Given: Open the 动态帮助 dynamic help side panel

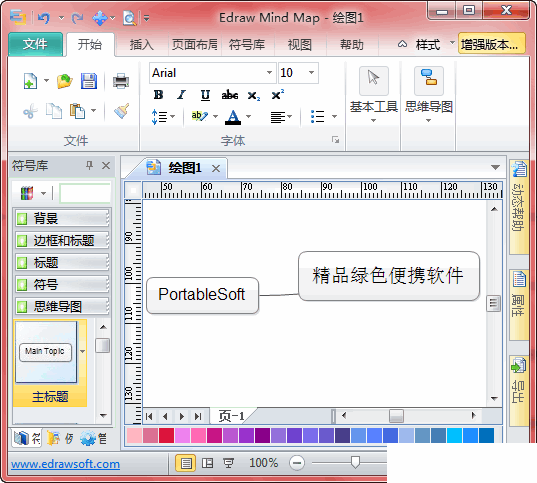Looking at the screenshot, I should tap(519, 207).
